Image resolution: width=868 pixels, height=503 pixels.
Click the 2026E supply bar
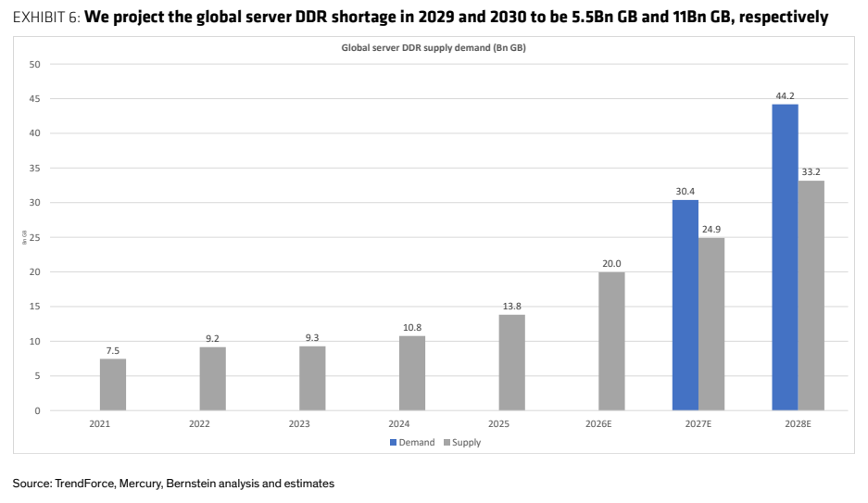pyautogui.click(x=611, y=342)
